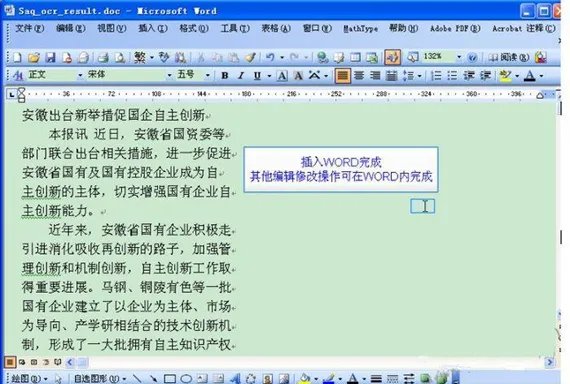This screenshot has width=570, height=384.
Task: Open a file with folder icon
Action: coord(33,57)
